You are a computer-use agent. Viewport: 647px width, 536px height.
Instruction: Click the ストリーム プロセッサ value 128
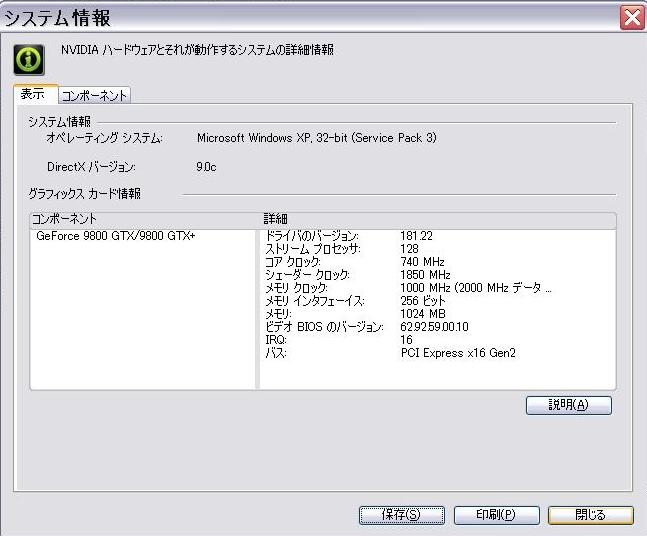click(409, 249)
